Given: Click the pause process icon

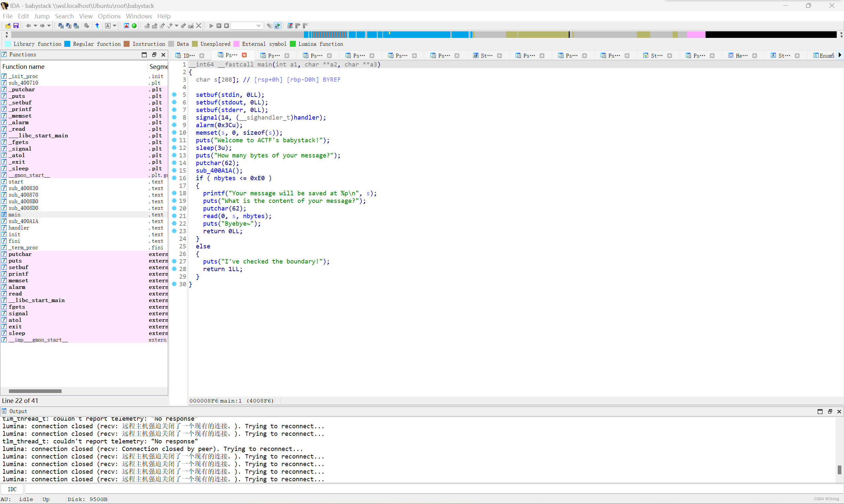Looking at the screenshot, I should [x=219, y=26].
